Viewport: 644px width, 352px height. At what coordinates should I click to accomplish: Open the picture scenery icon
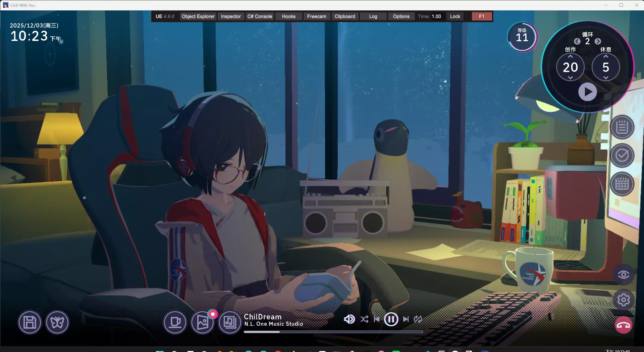[203, 322]
